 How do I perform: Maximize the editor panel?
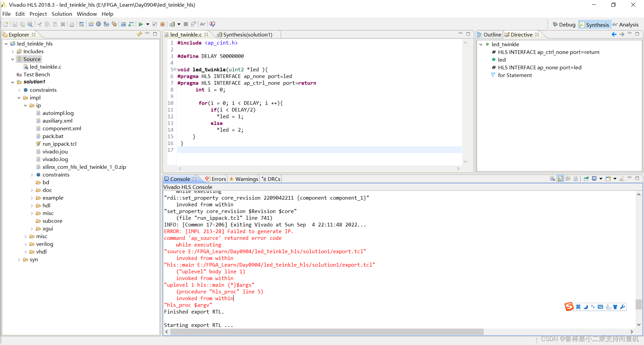(469, 33)
